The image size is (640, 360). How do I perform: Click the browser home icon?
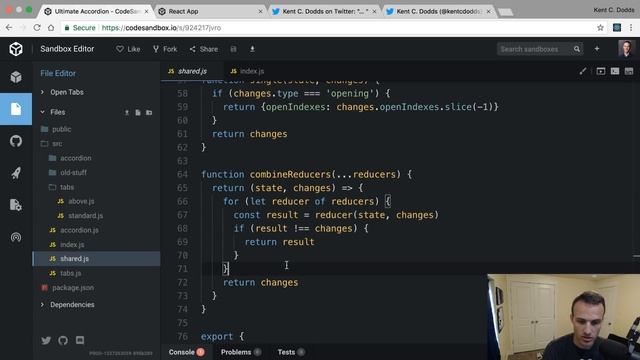pos(51,28)
